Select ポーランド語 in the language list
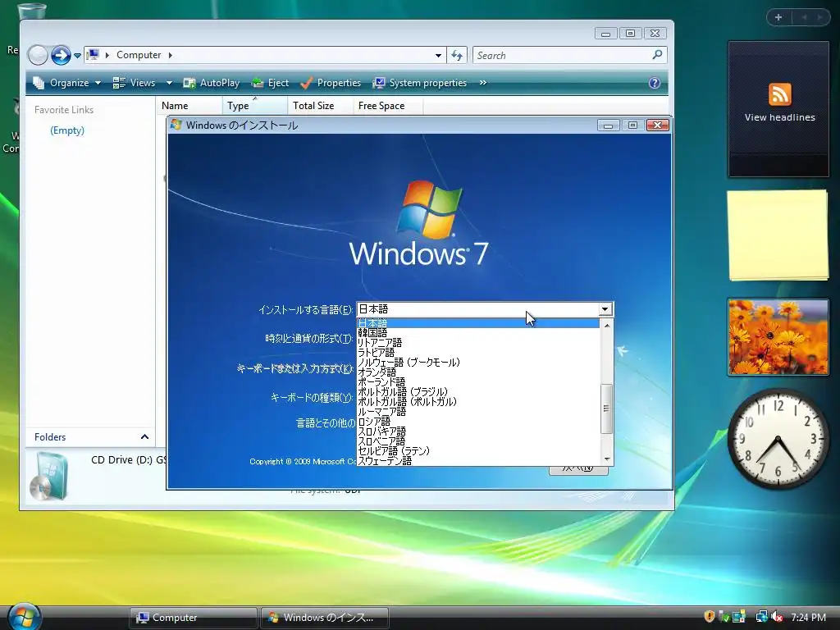This screenshot has width=840, height=630. tap(478, 382)
